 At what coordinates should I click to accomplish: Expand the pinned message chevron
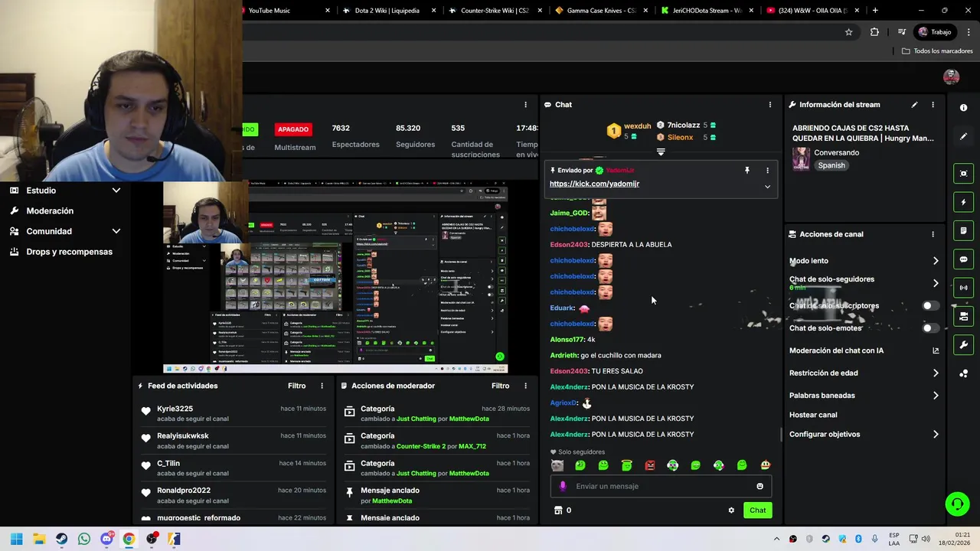767,187
